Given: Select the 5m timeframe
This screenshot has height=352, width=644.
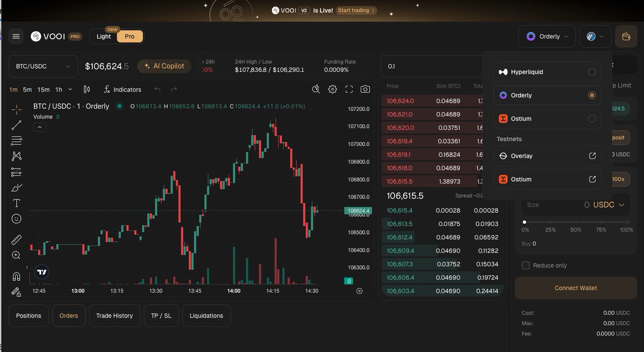Looking at the screenshot, I should 27,90.
